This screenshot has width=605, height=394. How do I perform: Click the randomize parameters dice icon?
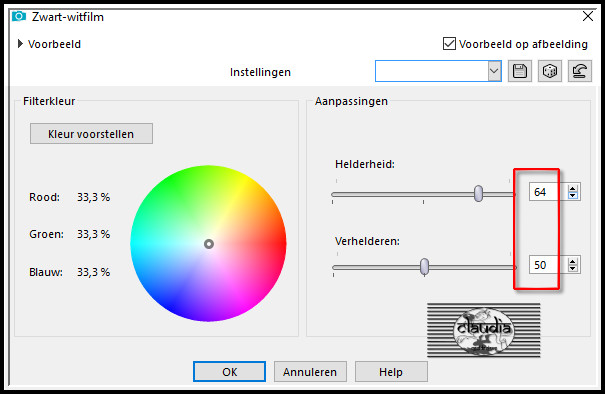click(550, 71)
